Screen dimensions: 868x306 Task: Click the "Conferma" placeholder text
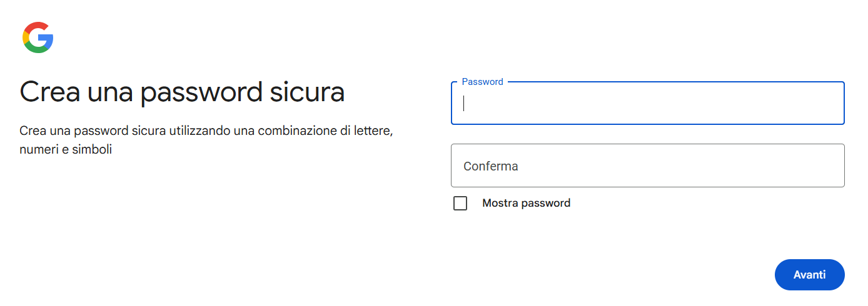pos(491,167)
